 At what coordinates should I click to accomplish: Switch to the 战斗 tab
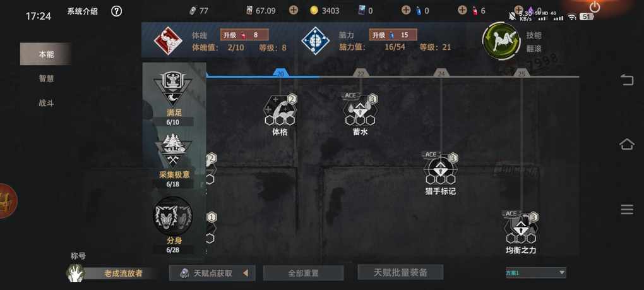pos(47,103)
